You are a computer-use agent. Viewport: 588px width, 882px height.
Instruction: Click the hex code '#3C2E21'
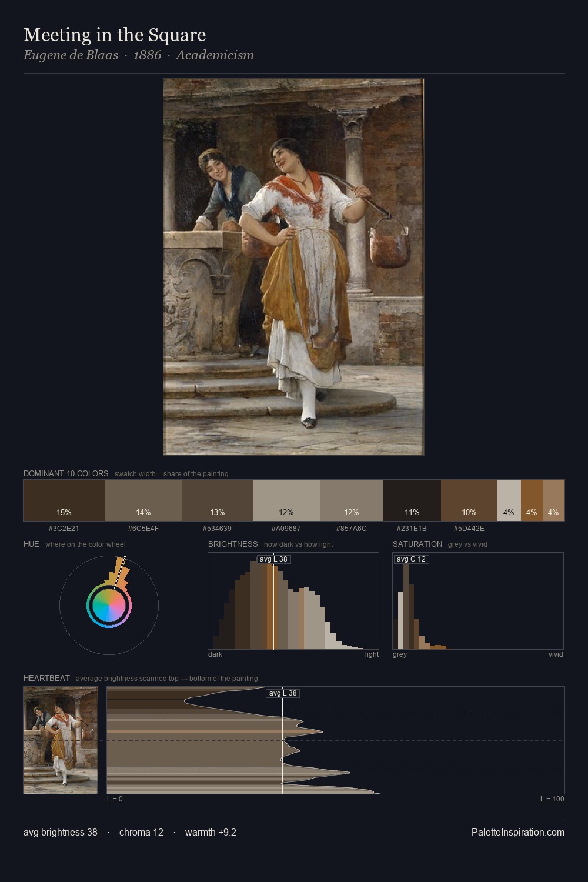[64, 529]
